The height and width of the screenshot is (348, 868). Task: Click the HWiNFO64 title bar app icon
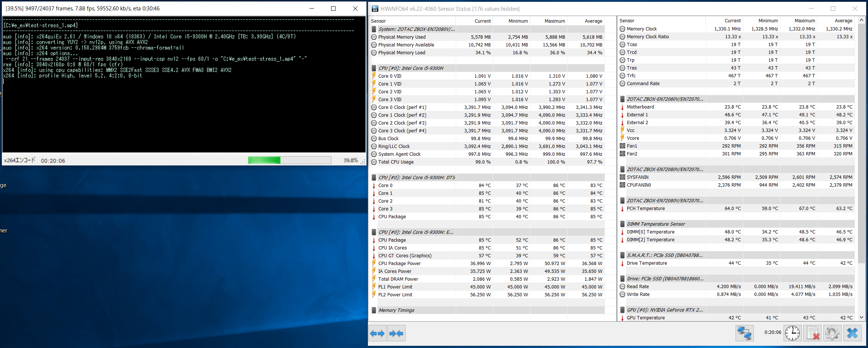point(375,9)
